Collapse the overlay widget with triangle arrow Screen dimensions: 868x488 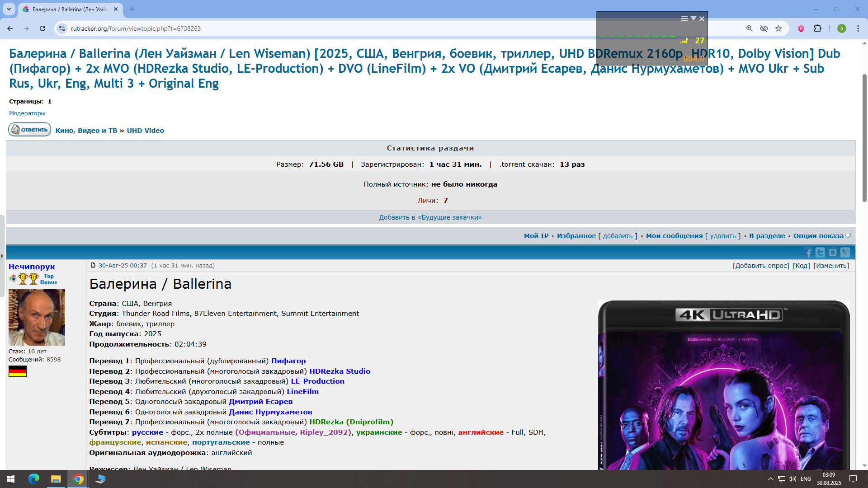pyautogui.click(x=693, y=19)
